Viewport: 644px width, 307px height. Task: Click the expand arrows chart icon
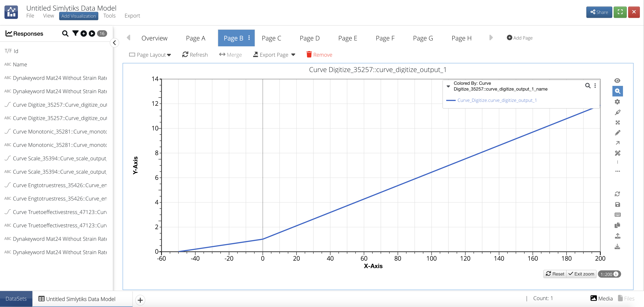[617, 123]
